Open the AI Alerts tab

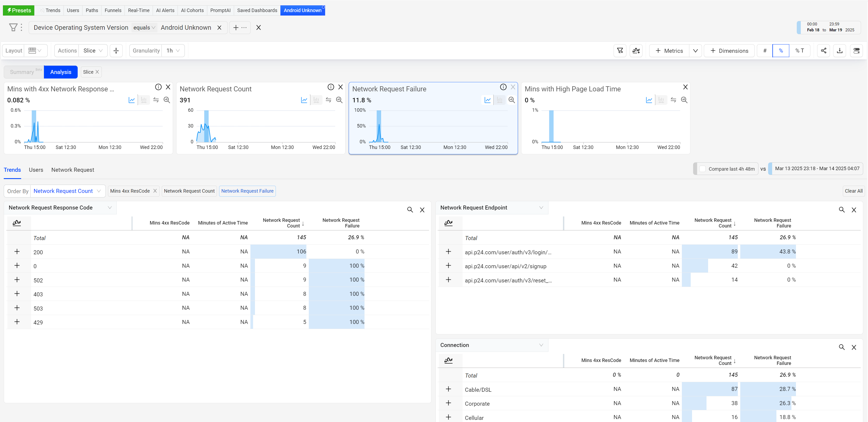click(x=165, y=10)
